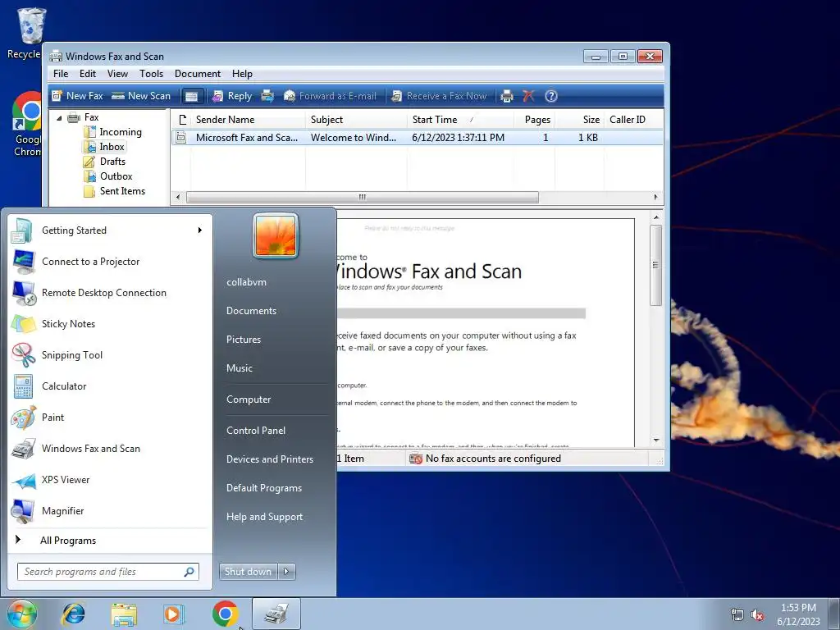Start a New Scan from toolbar
This screenshot has height=630, width=840.
(x=141, y=96)
